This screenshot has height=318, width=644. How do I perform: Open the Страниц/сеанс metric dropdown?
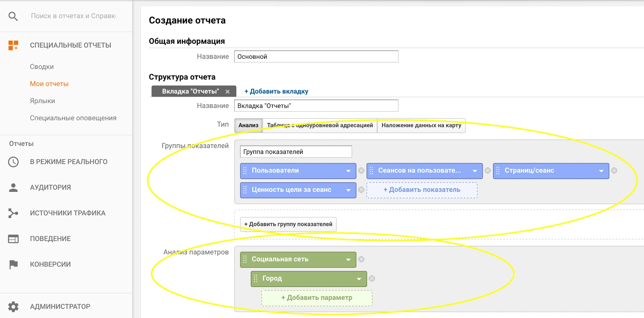(x=601, y=171)
